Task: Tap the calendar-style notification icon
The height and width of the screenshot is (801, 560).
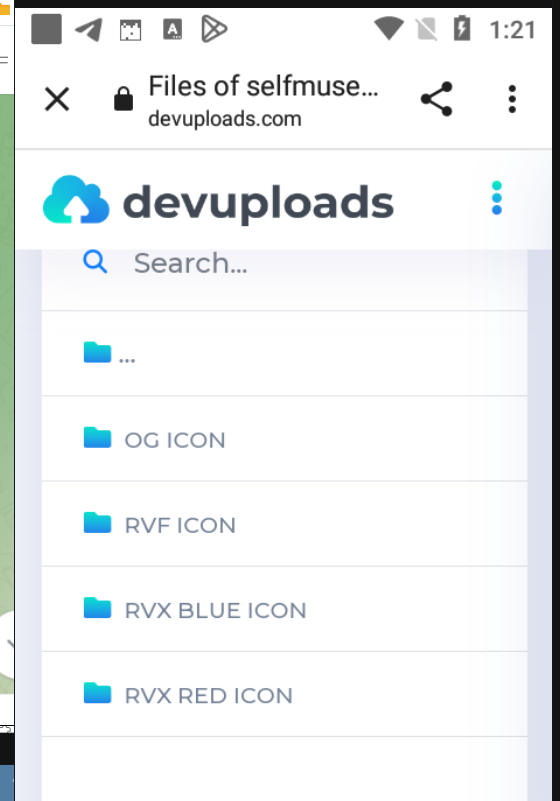Action: click(x=130, y=31)
